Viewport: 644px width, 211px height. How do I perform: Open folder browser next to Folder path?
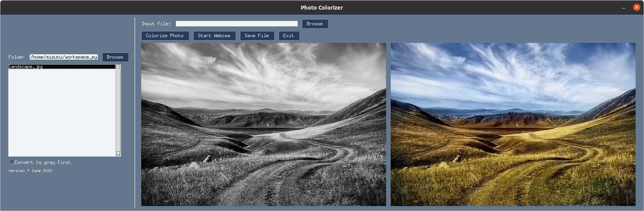(115, 57)
